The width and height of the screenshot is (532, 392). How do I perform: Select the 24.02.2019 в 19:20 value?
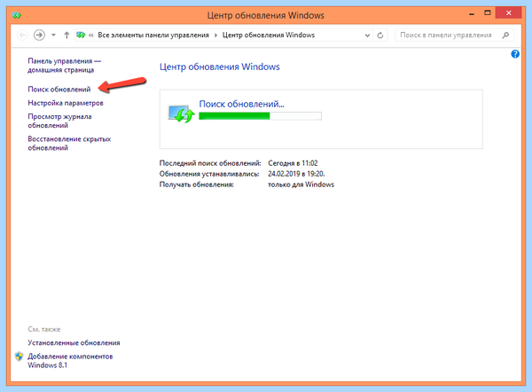click(296, 174)
